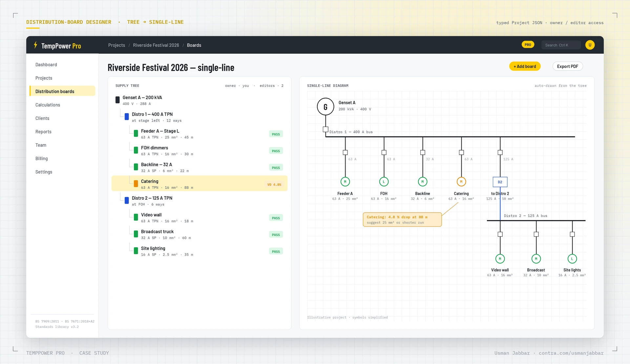The image size is (630, 364).
Task: Select the FOH load circle symbol
Action: [x=384, y=182]
